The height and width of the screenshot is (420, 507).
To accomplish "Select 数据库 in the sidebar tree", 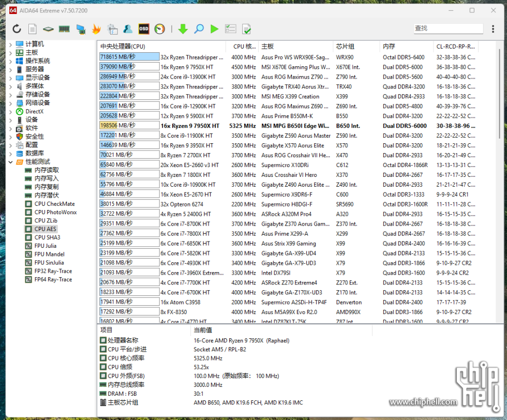I will 35,154.
